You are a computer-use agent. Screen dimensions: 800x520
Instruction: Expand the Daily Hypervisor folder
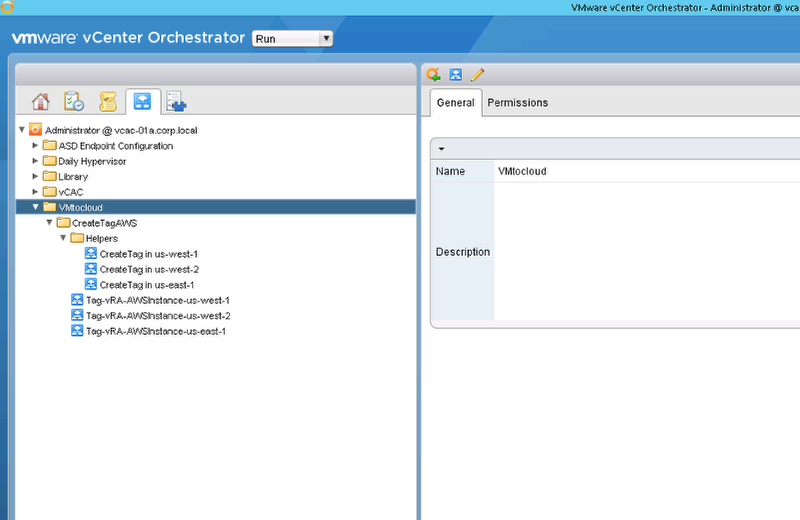35,161
